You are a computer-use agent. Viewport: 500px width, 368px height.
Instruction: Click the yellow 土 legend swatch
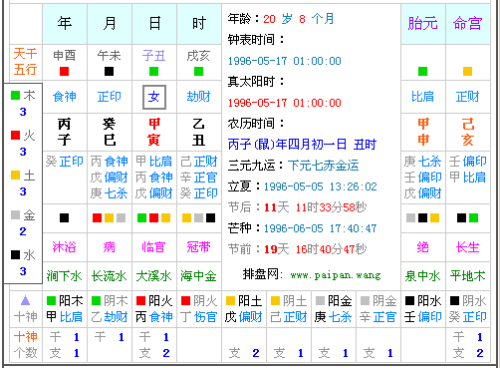[x=15, y=175]
